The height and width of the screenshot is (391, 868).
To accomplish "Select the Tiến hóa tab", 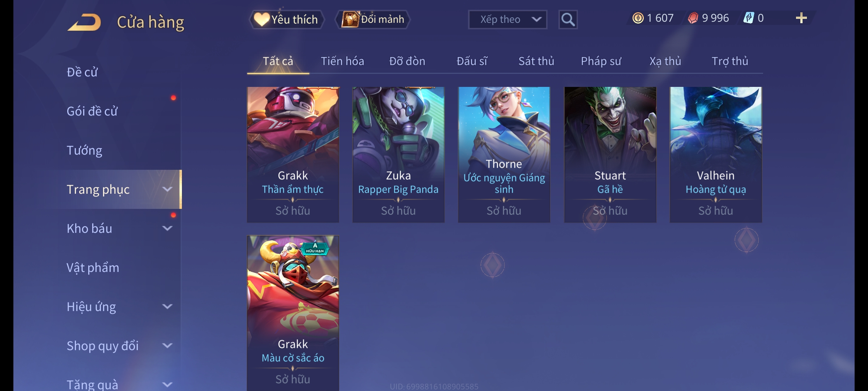I will pyautogui.click(x=342, y=61).
